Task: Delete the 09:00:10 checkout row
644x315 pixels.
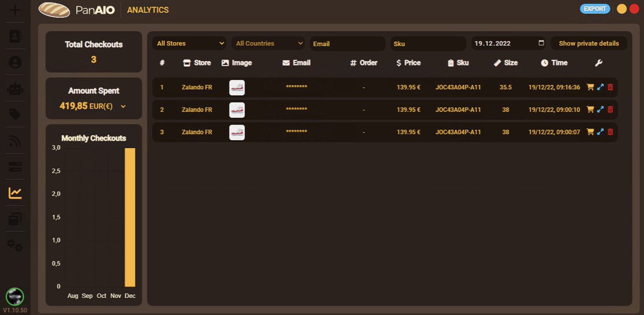Action: point(610,109)
